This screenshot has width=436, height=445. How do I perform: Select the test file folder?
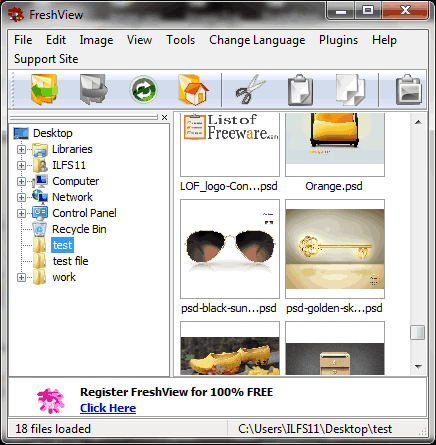70,261
